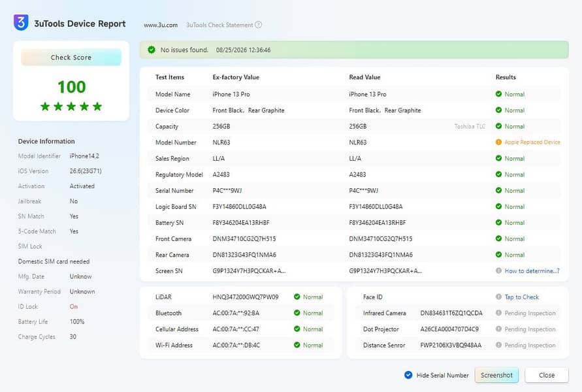Click the Check Score button
The height and width of the screenshot is (392, 582).
coord(71,57)
